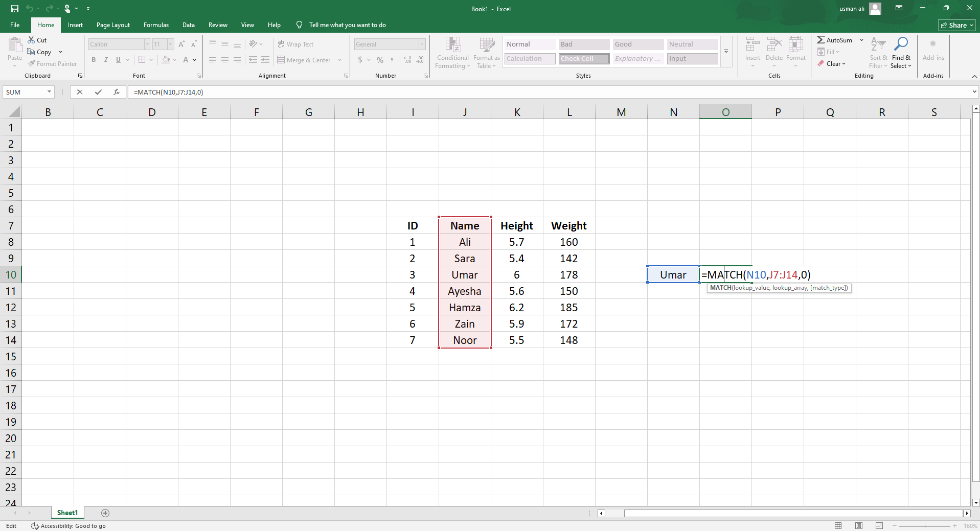Toggle Align Left
The width and height of the screenshot is (980, 531).
point(213,60)
